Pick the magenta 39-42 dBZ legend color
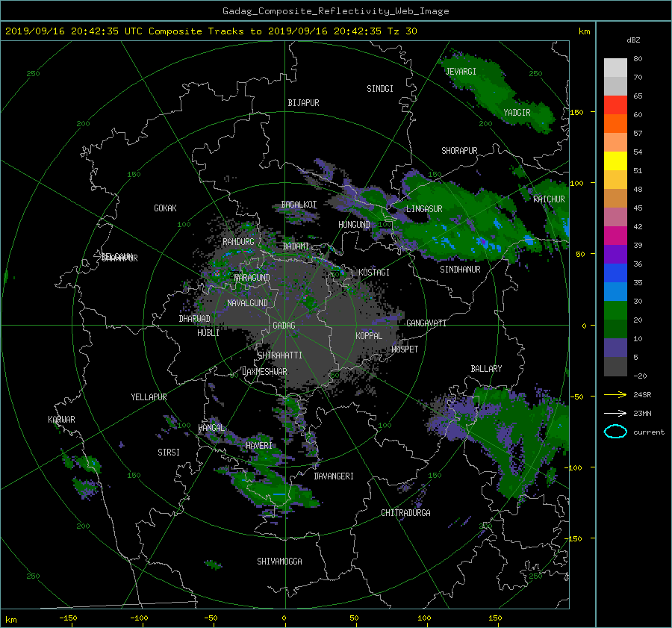 click(x=615, y=235)
